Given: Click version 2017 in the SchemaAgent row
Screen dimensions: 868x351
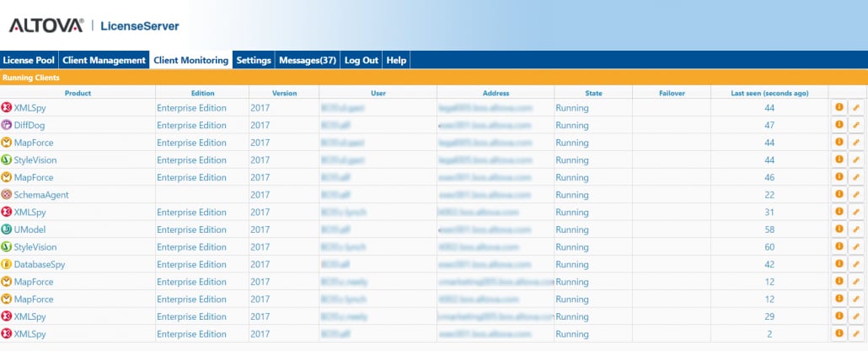Looking at the screenshot, I should coord(260,195).
